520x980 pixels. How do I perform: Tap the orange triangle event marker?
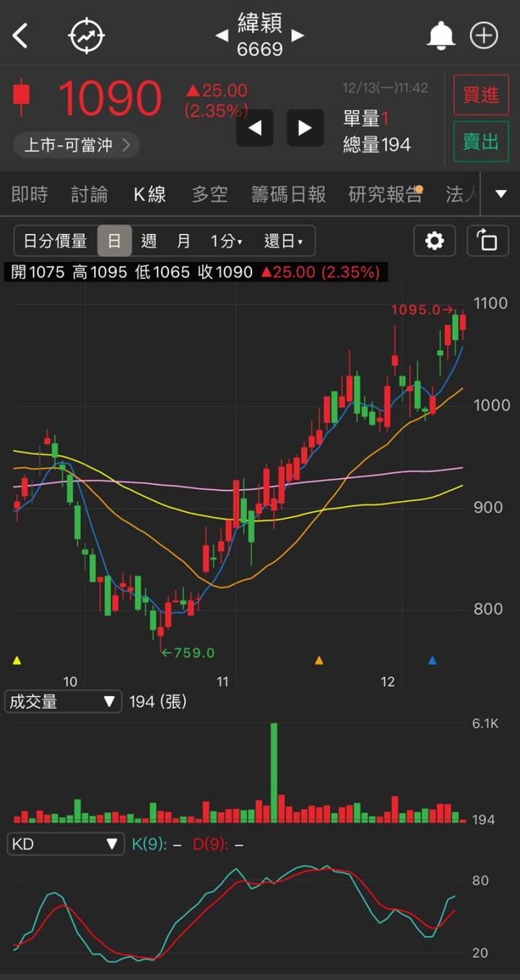click(319, 660)
